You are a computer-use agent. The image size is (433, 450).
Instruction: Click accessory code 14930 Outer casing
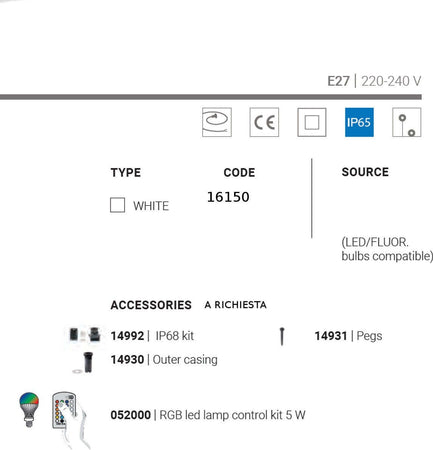point(164,360)
